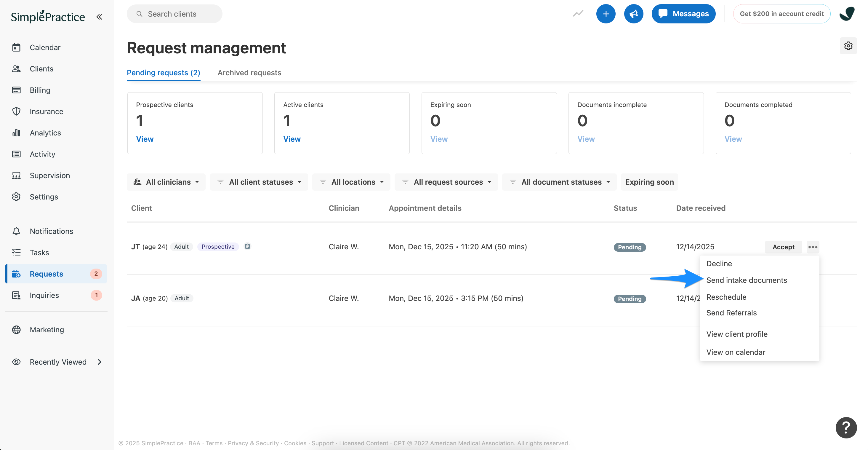Open Calendar from the sidebar
This screenshot has height=450, width=868.
click(45, 47)
